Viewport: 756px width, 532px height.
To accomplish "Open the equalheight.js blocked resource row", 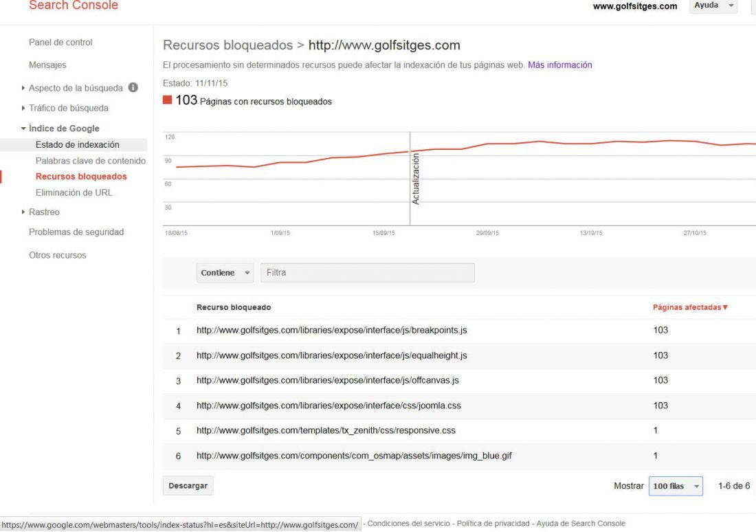I will [332, 355].
